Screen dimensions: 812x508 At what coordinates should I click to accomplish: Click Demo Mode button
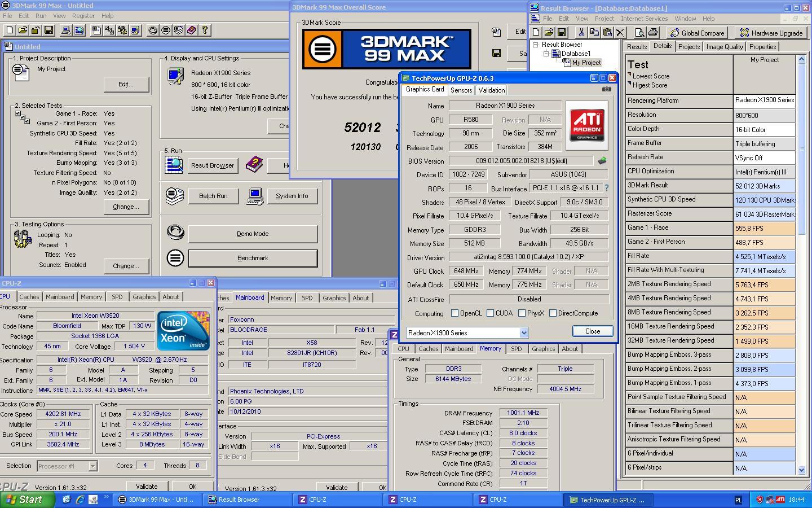click(x=253, y=234)
